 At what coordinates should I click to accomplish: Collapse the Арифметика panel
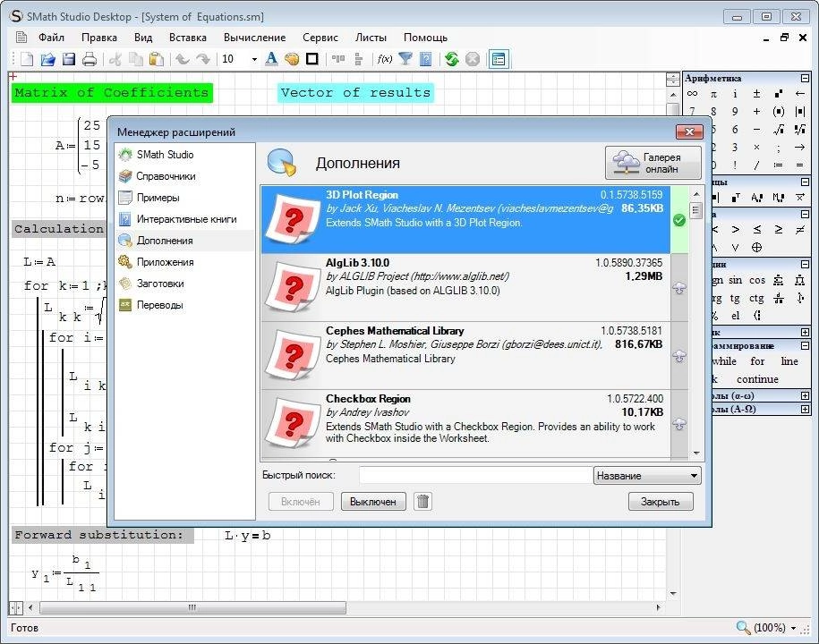[x=805, y=79]
